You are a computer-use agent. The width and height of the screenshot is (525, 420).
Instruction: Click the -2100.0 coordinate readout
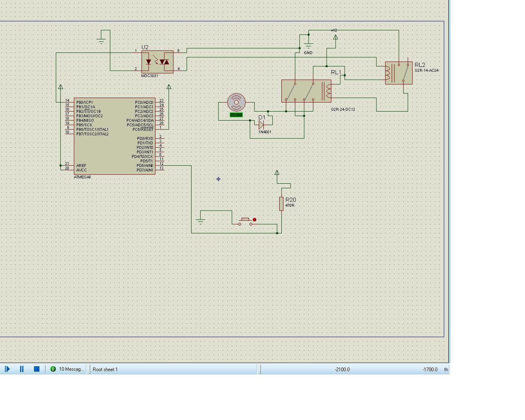(342, 370)
